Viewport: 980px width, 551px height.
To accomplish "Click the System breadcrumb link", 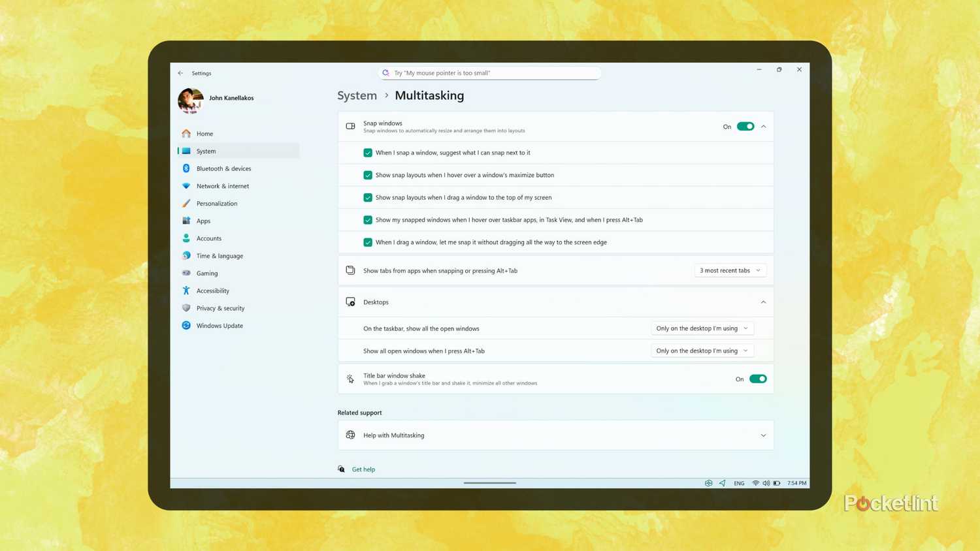I will point(357,95).
